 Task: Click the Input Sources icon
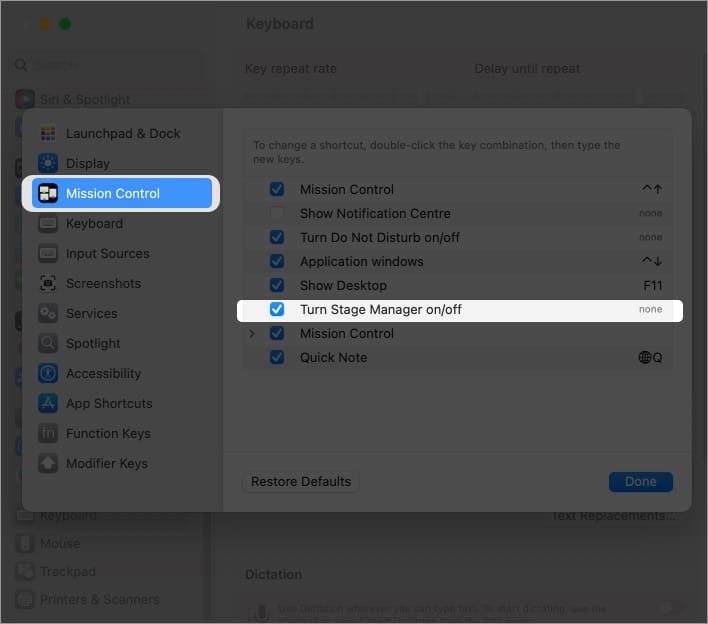[48, 253]
